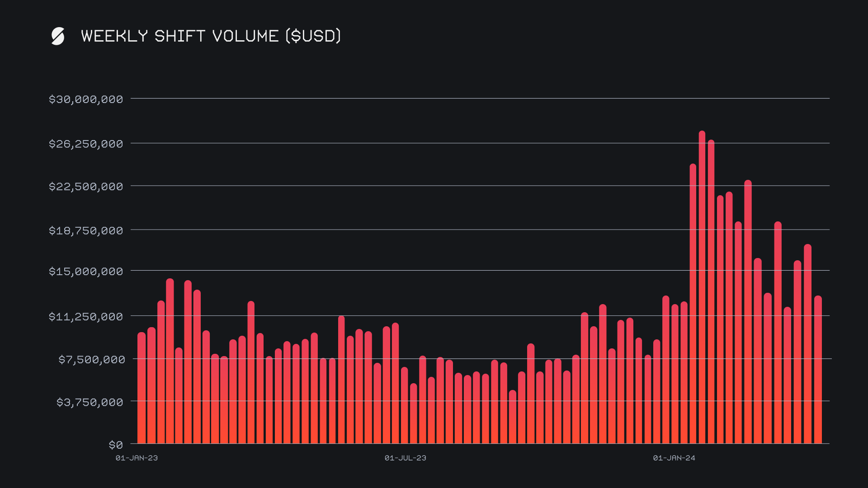This screenshot has height=488, width=868.
Task: Click the Weekly Shift Volume title
Action: pyautogui.click(x=211, y=36)
